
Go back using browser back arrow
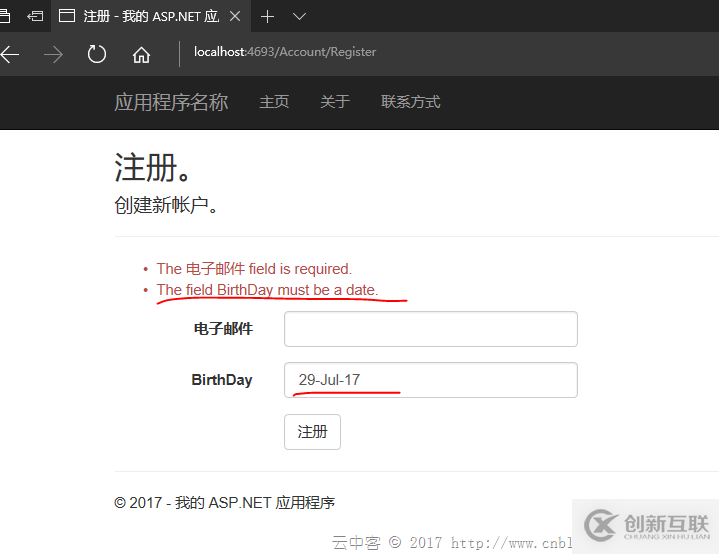tap(9, 55)
